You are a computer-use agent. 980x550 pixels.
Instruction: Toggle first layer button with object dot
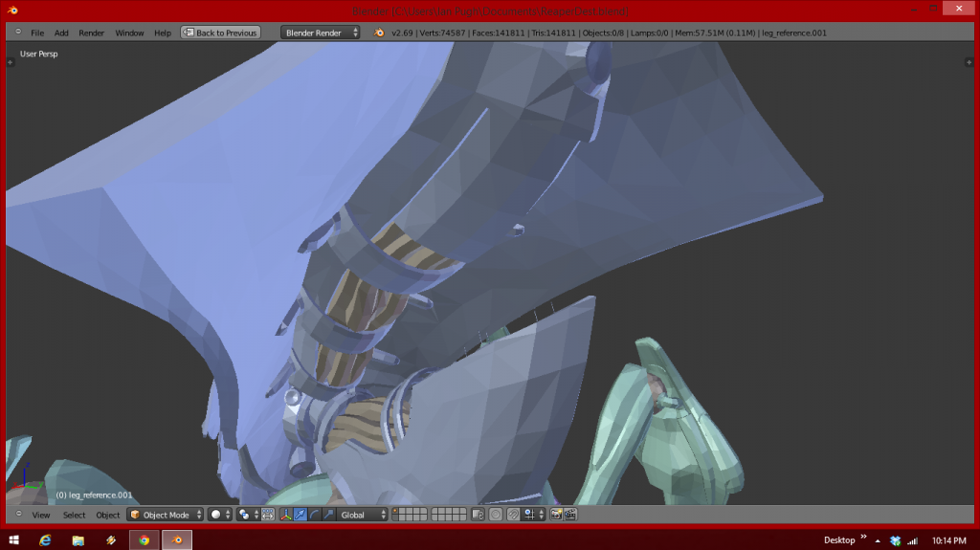pyautogui.click(x=396, y=511)
